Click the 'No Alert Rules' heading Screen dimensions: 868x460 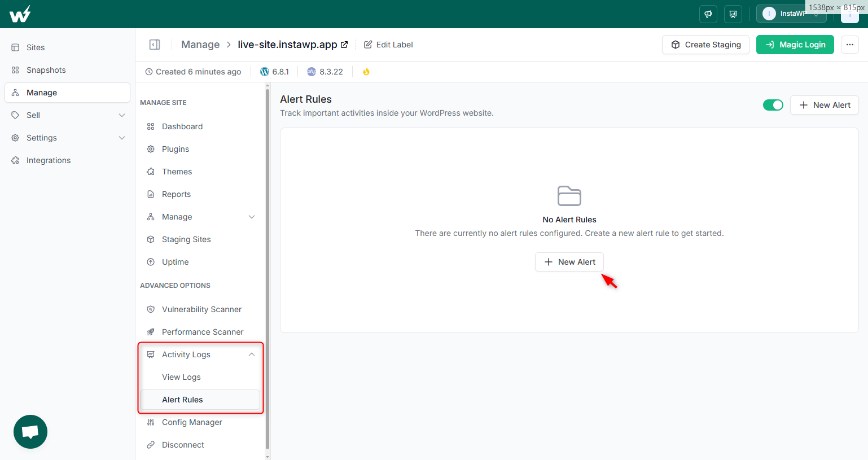(569, 220)
